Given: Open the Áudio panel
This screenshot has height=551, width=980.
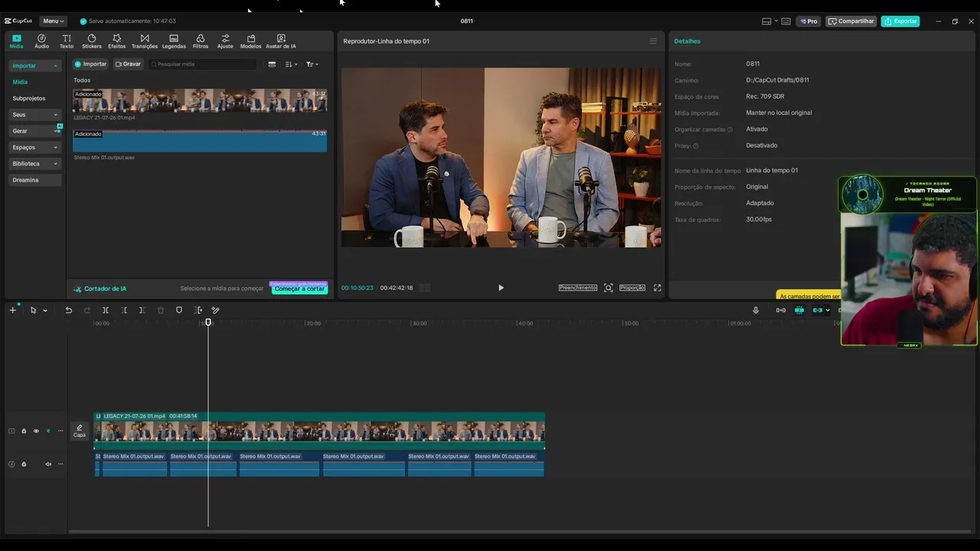Looking at the screenshot, I should pyautogui.click(x=41, y=41).
